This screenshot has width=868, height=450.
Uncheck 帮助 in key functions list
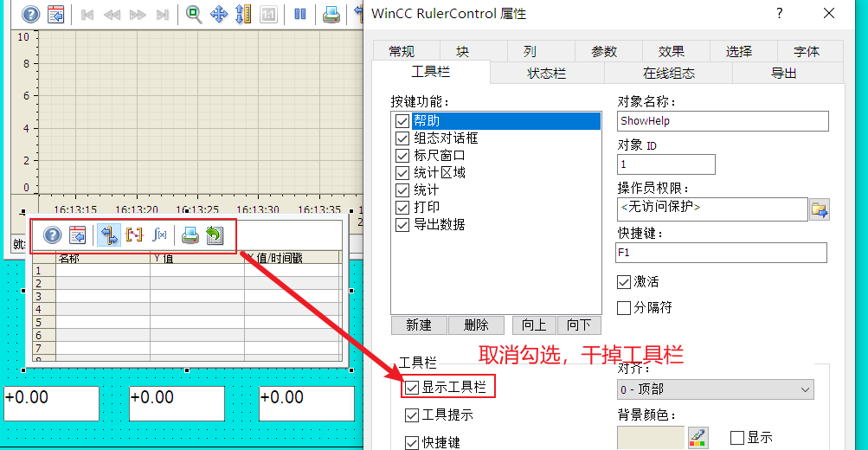point(402,120)
